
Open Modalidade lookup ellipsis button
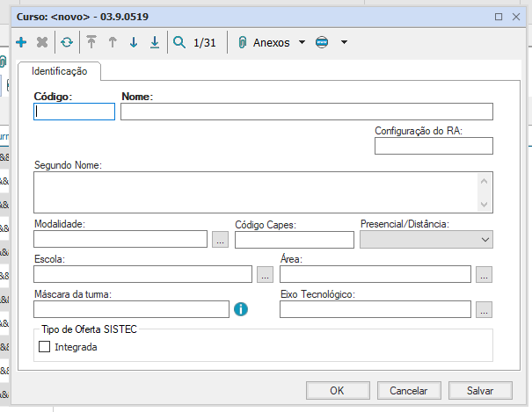pos(220,240)
